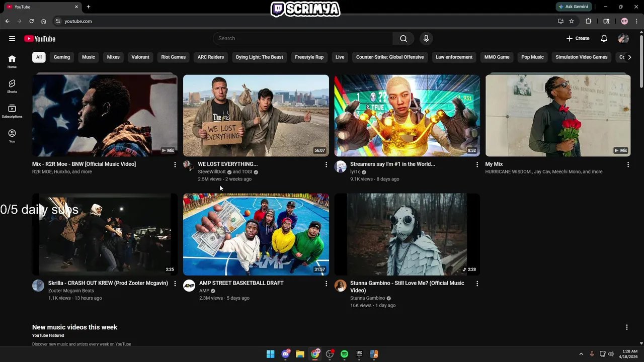This screenshot has width=644, height=362.
Task: Select the Freestyle Rap filter chip
Action: click(x=309, y=57)
